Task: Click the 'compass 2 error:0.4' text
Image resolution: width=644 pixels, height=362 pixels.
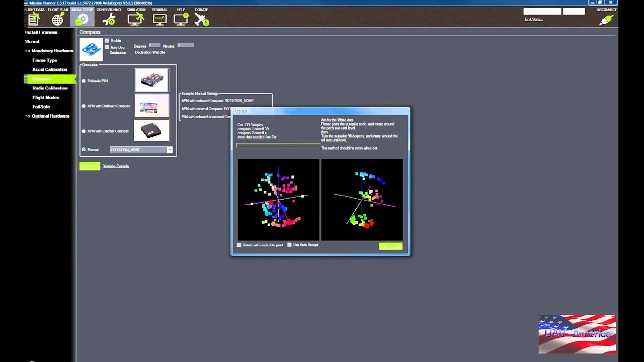Action: [x=252, y=133]
